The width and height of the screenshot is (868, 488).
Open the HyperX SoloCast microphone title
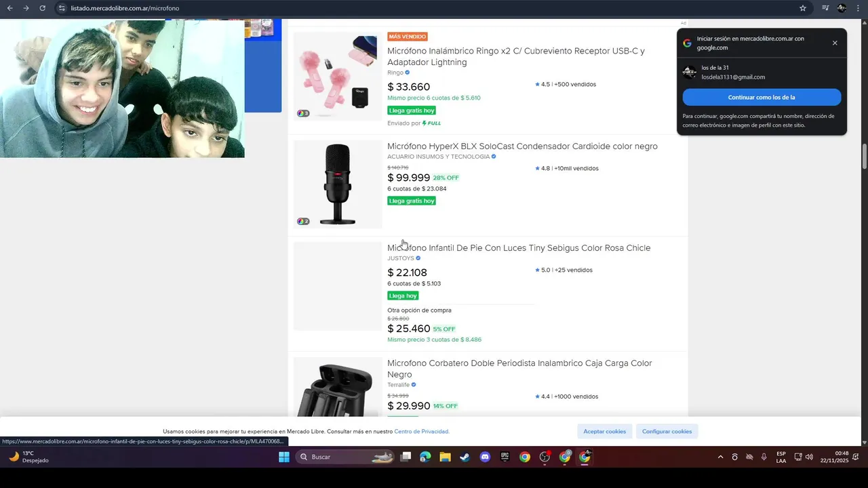point(522,146)
